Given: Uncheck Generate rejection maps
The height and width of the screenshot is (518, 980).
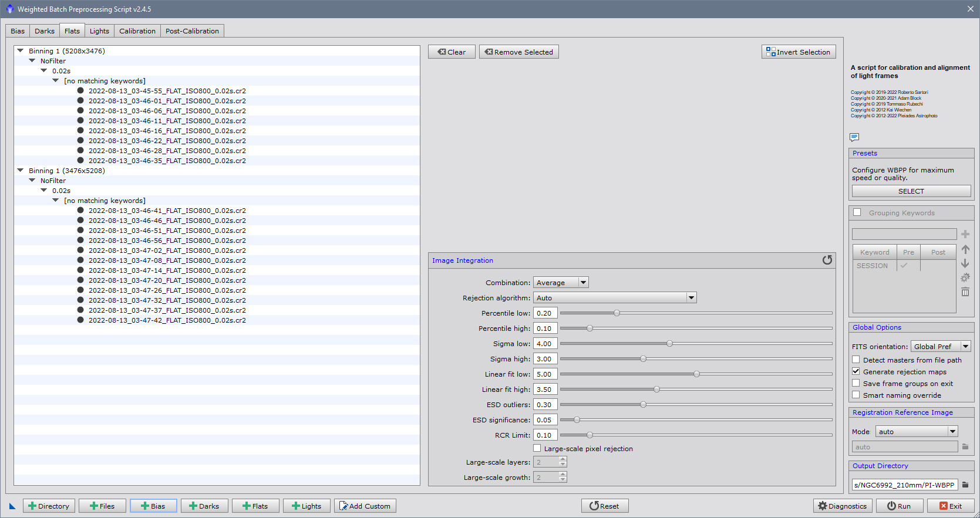Looking at the screenshot, I should coord(856,371).
